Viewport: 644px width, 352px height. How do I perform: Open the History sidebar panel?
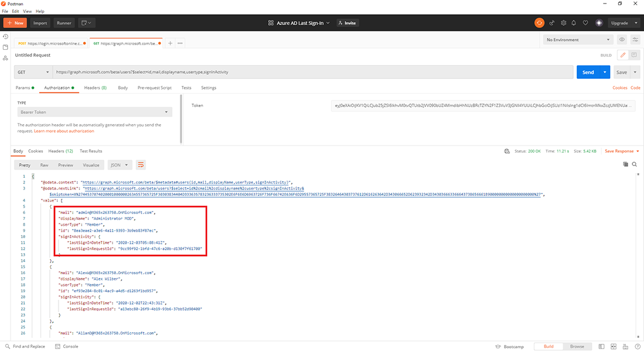tap(5, 36)
